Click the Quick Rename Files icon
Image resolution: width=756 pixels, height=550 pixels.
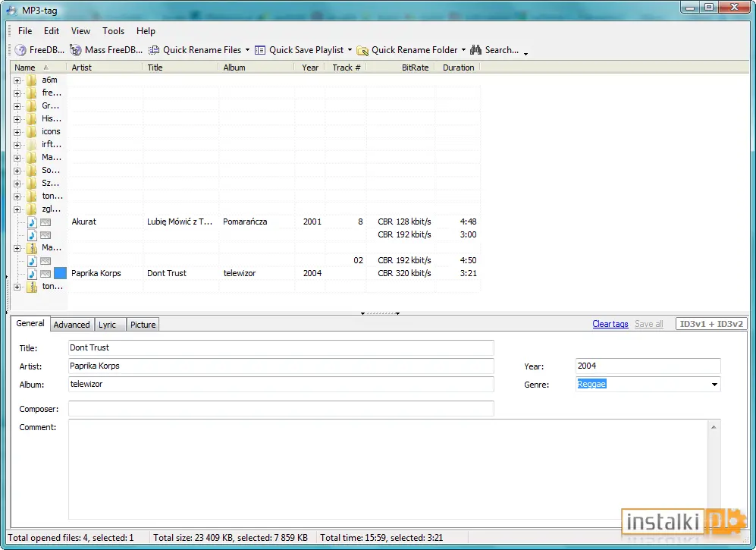[x=154, y=50]
